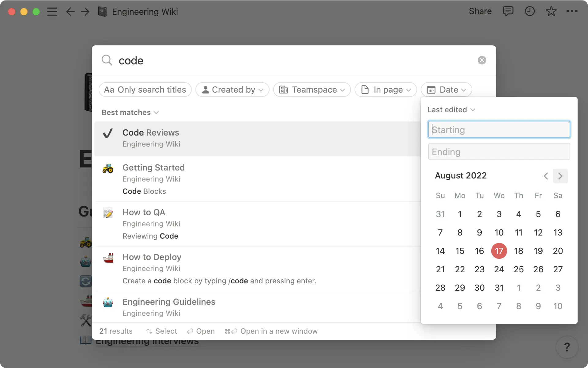The image size is (588, 368).
Task: Open the In page filter
Action: (386, 90)
